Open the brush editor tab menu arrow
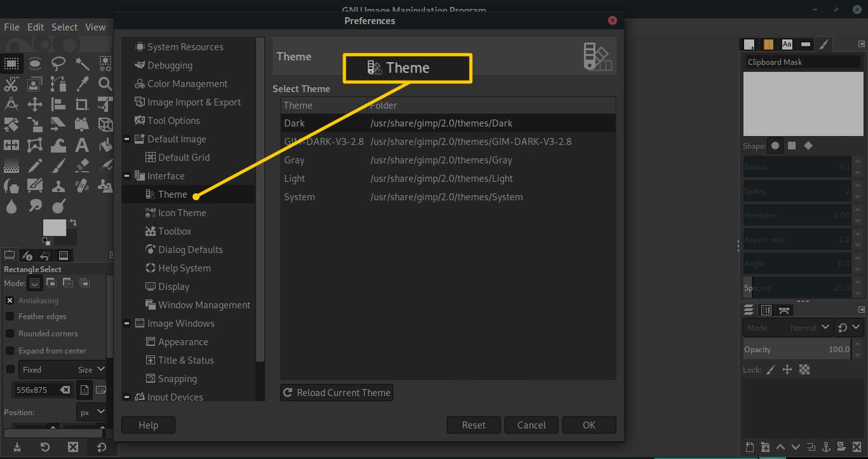868x459 pixels. pos(862,44)
